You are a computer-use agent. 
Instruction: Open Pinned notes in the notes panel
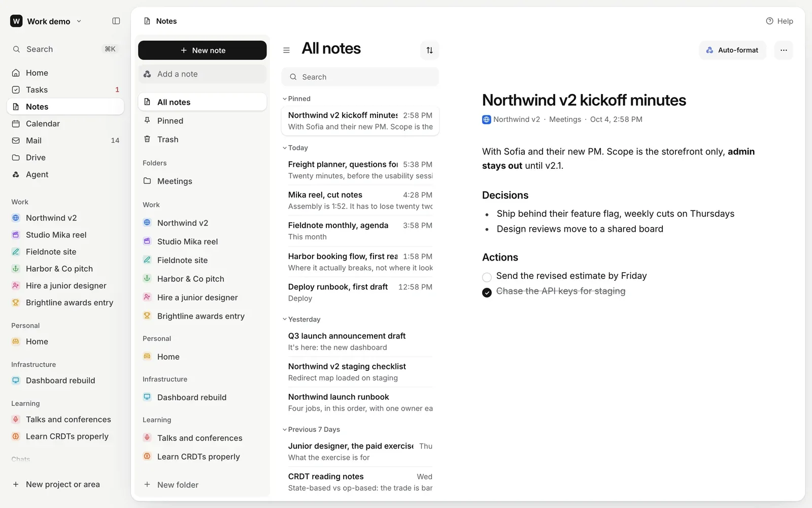202,120
